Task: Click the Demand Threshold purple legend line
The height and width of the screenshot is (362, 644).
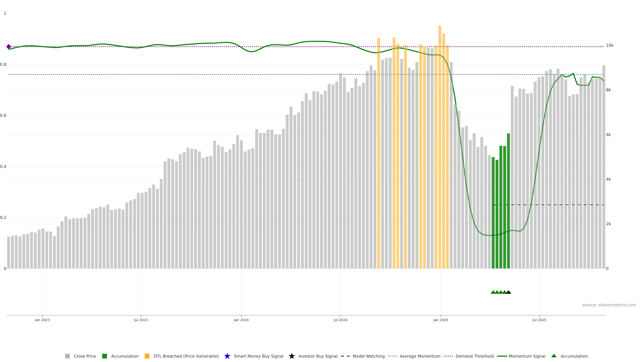Action: pyautogui.click(x=448, y=356)
